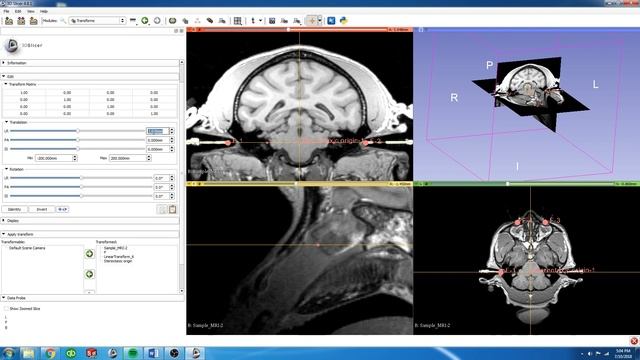Open the View menu
This screenshot has height=360, width=640.
tap(31, 11)
